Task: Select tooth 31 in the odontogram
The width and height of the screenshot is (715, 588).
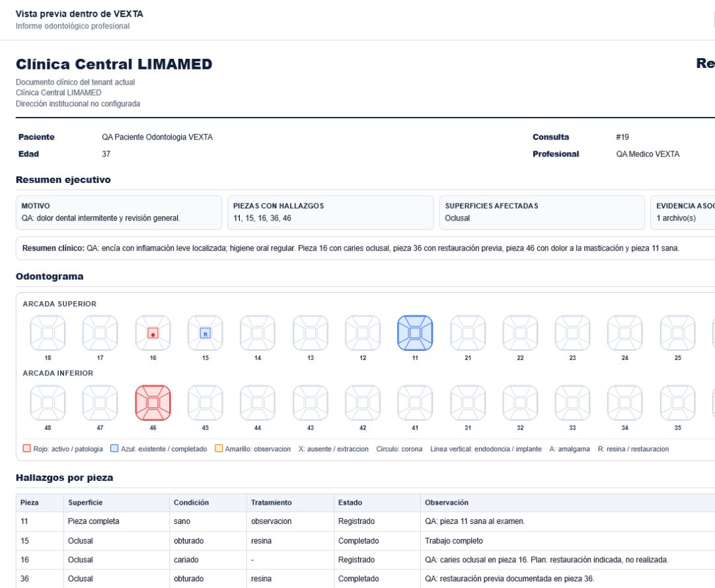Action: [468, 403]
